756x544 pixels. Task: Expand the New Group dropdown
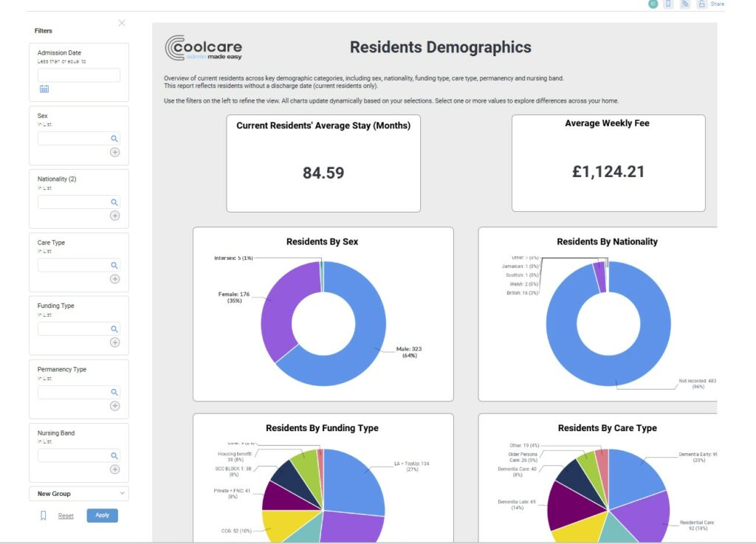(x=79, y=493)
